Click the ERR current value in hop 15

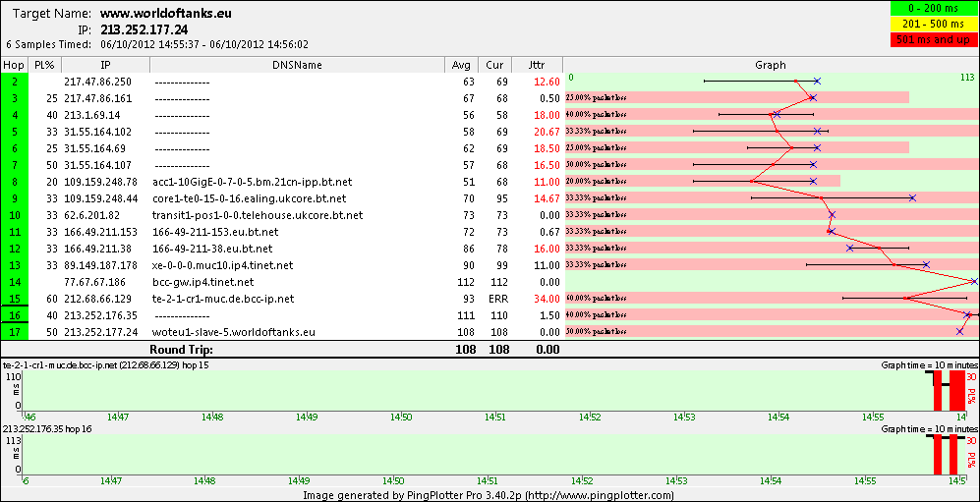500,299
